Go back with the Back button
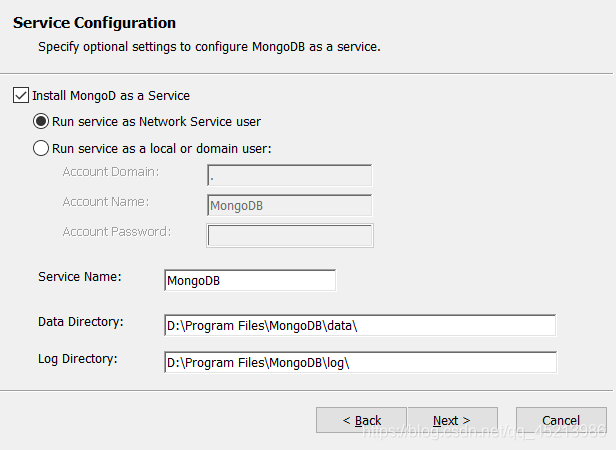616x450 pixels. 361,420
